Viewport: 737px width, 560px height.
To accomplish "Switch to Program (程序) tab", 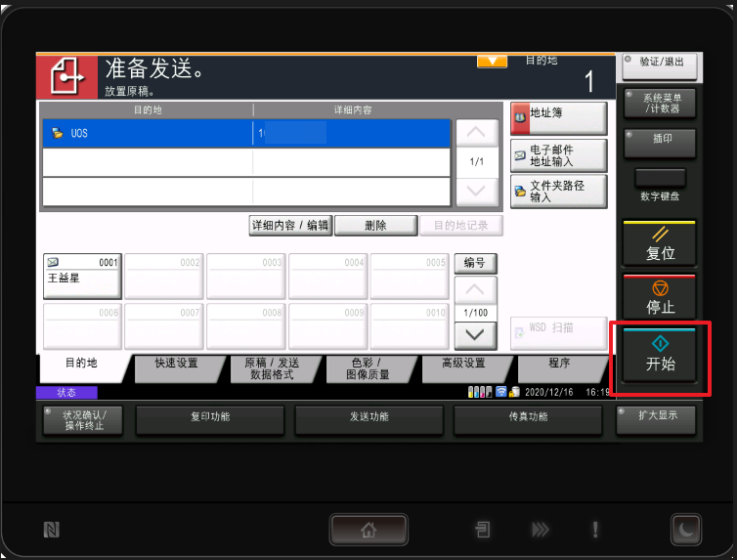I will coord(559,368).
